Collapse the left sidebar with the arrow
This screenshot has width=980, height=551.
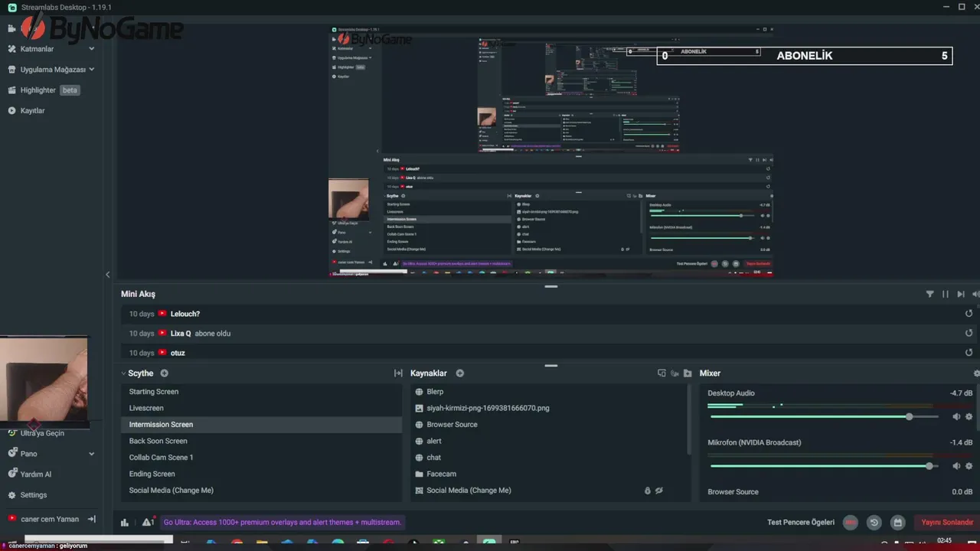(108, 275)
